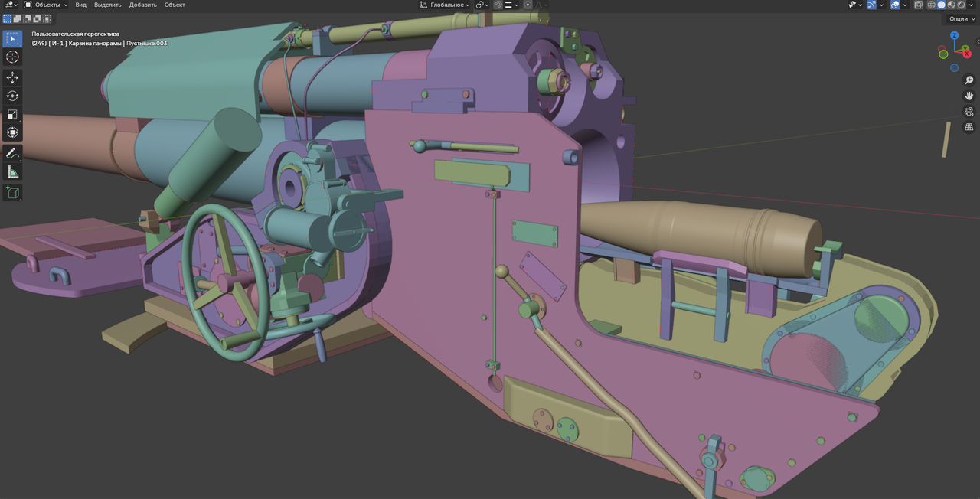Expand the overlays settings arrow

pyautogui.click(x=904, y=5)
